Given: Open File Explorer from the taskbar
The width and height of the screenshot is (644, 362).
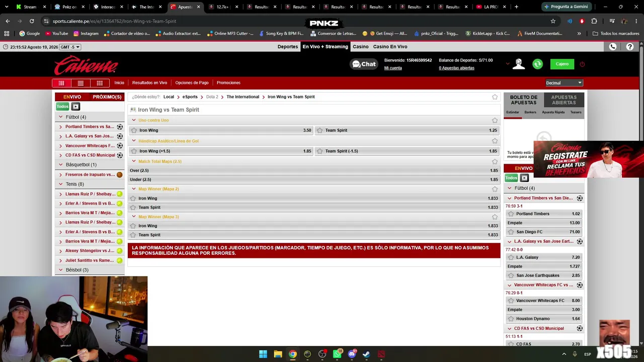Looking at the screenshot, I should pyautogui.click(x=278, y=354).
